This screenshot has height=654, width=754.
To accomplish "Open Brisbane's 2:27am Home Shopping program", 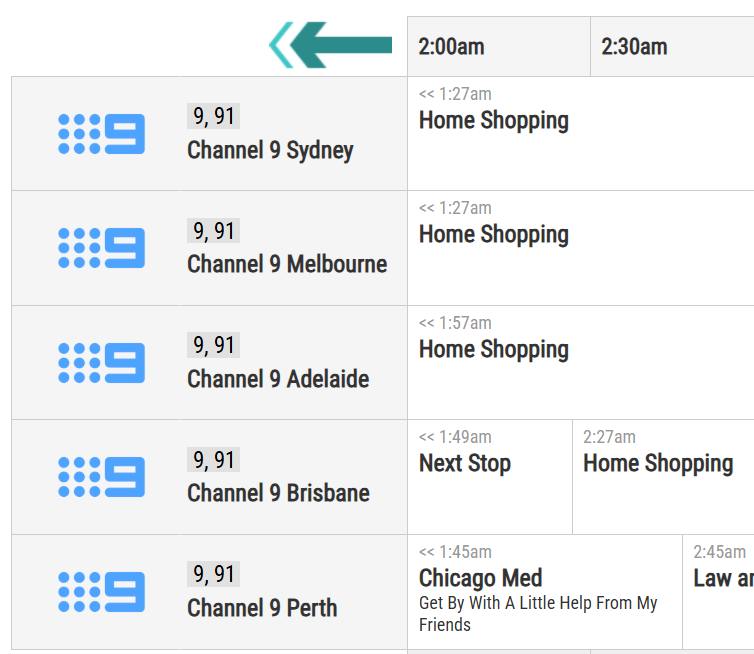I will [x=664, y=477].
